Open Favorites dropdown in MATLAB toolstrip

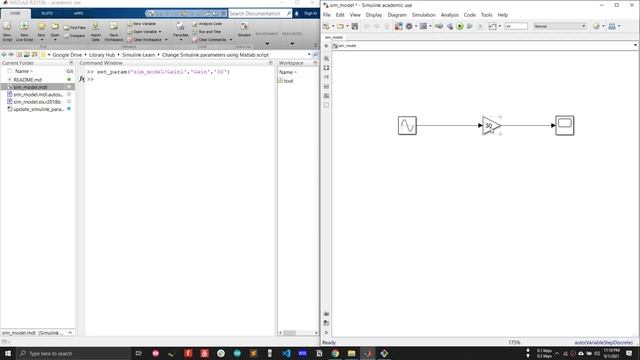point(180,31)
